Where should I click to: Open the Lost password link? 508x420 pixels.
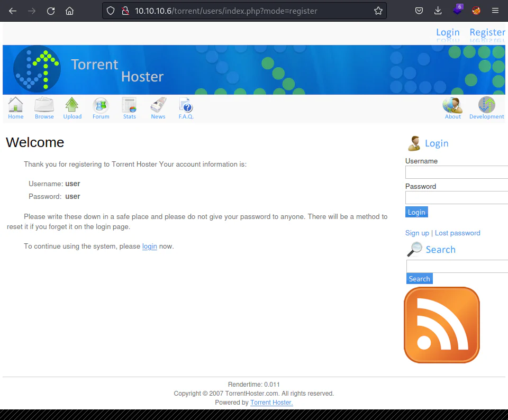[457, 233]
